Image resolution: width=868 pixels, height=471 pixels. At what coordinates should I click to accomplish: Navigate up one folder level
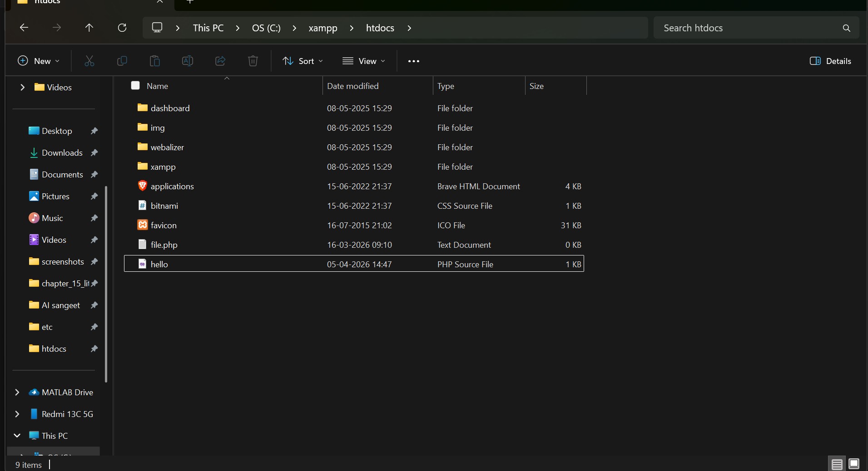[89, 28]
